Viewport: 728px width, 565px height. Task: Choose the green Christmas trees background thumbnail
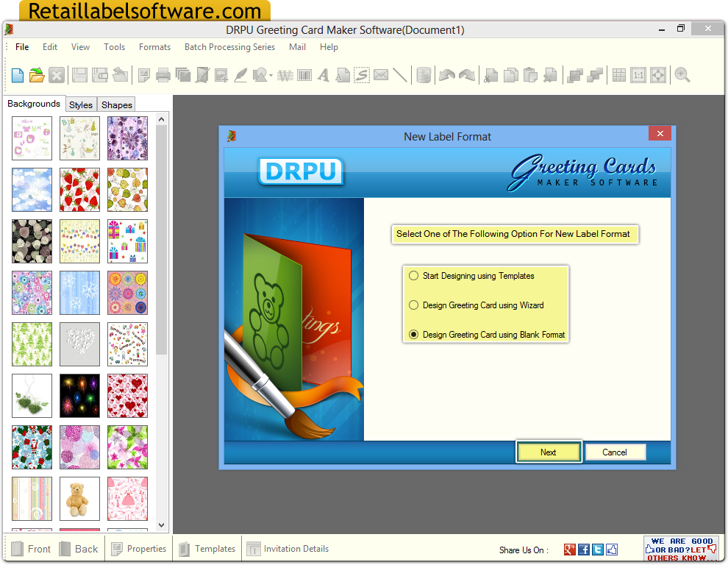point(32,344)
